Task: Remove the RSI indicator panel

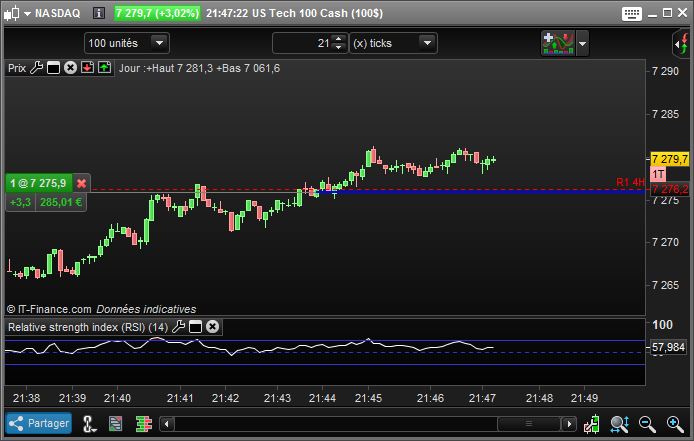Action: tap(212, 327)
